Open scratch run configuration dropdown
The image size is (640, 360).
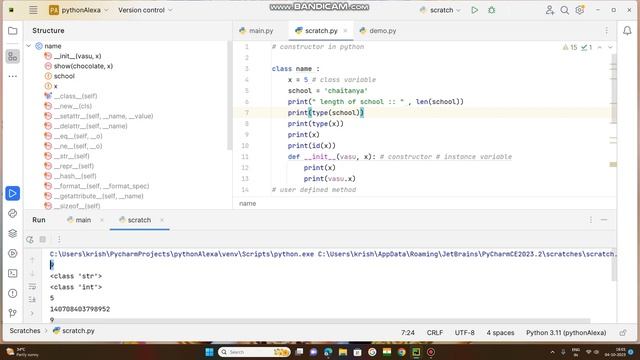[x=440, y=10]
